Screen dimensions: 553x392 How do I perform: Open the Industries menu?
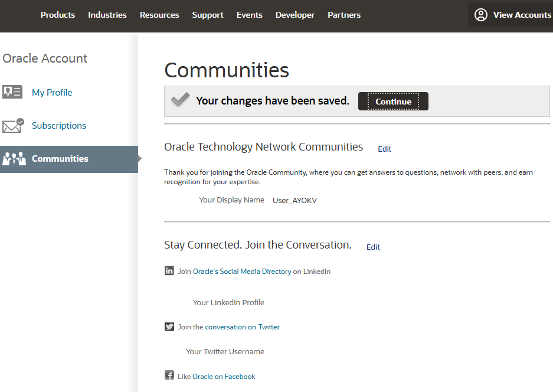107,15
